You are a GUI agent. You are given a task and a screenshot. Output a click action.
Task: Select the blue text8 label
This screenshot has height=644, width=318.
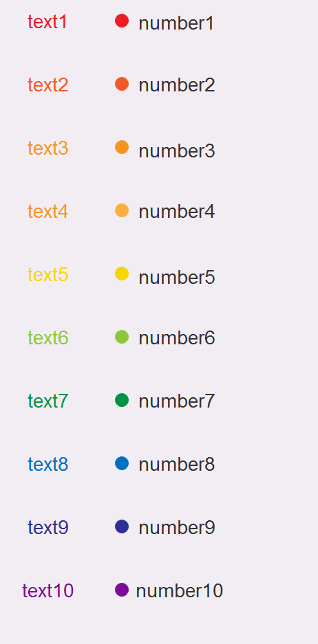tap(47, 465)
